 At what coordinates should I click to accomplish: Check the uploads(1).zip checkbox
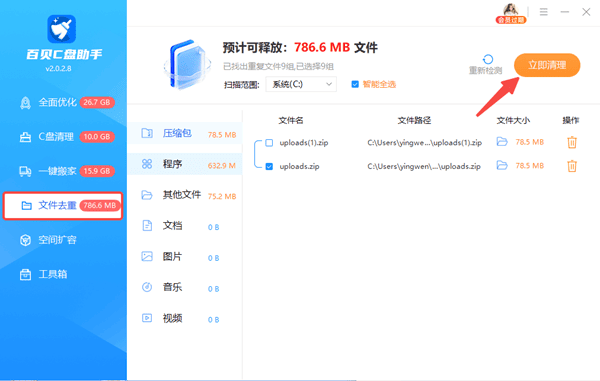(x=269, y=143)
